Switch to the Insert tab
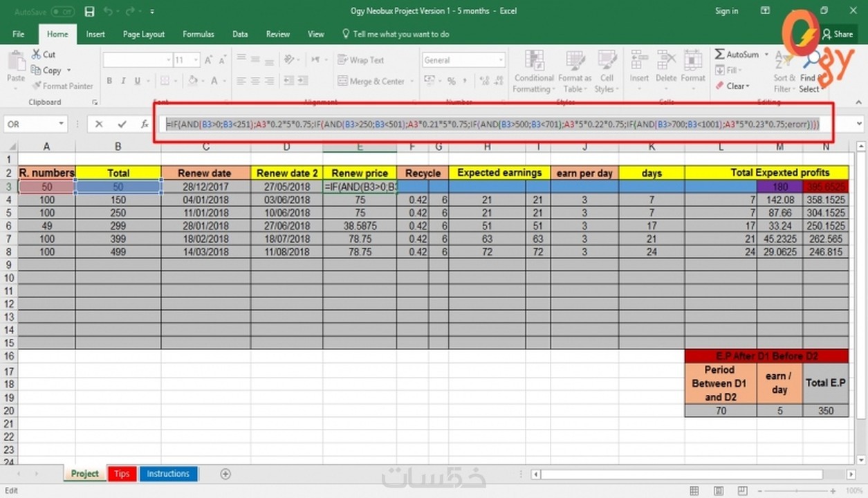This screenshot has height=498, width=868. point(95,34)
